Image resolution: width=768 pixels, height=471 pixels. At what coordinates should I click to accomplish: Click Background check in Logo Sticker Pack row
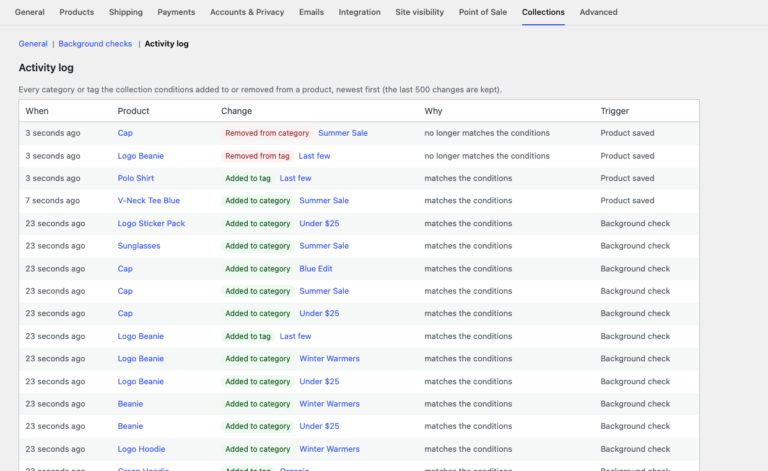(635, 223)
